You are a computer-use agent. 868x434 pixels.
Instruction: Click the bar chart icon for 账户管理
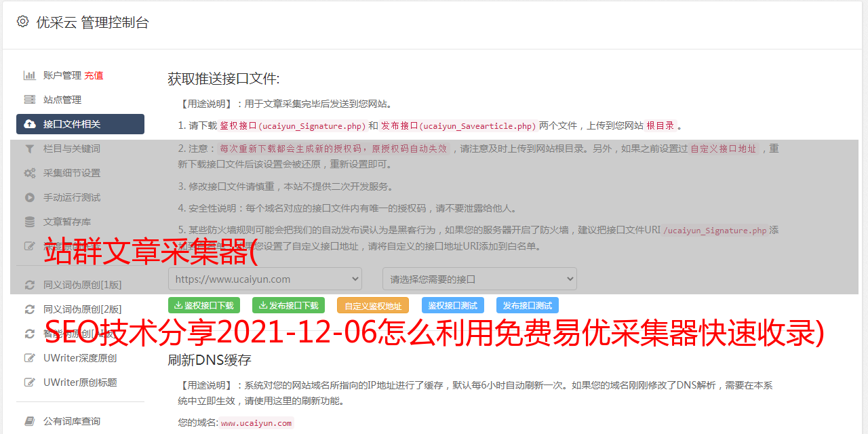click(29, 75)
